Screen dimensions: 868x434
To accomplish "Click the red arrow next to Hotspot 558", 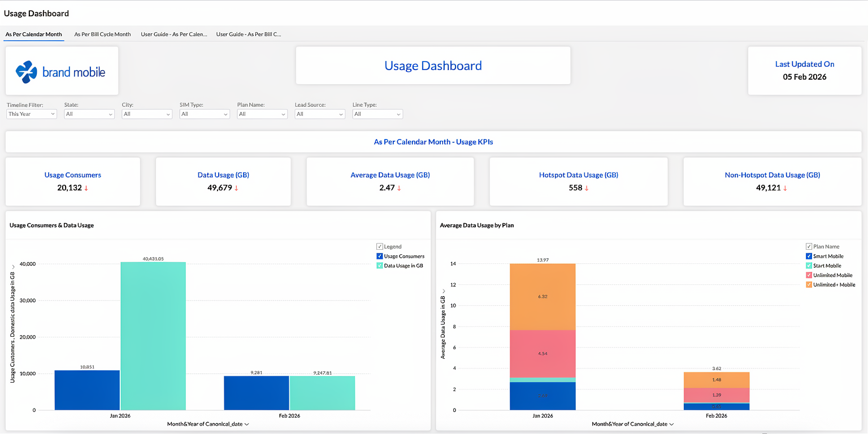I will [x=586, y=188].
